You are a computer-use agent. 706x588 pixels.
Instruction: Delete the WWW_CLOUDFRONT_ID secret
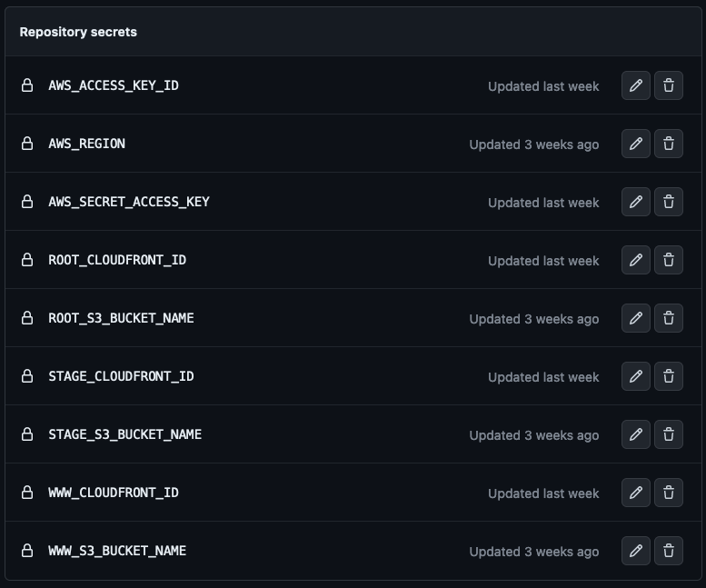669,493
